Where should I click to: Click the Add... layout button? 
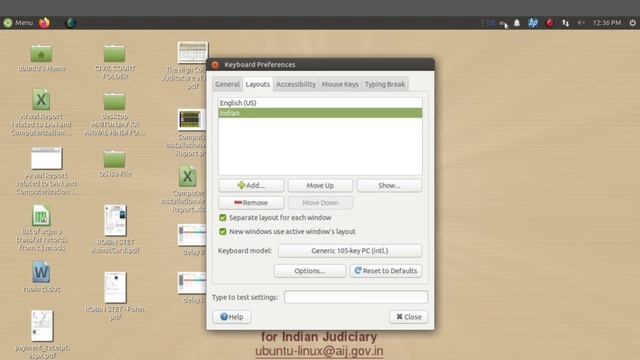251,185
